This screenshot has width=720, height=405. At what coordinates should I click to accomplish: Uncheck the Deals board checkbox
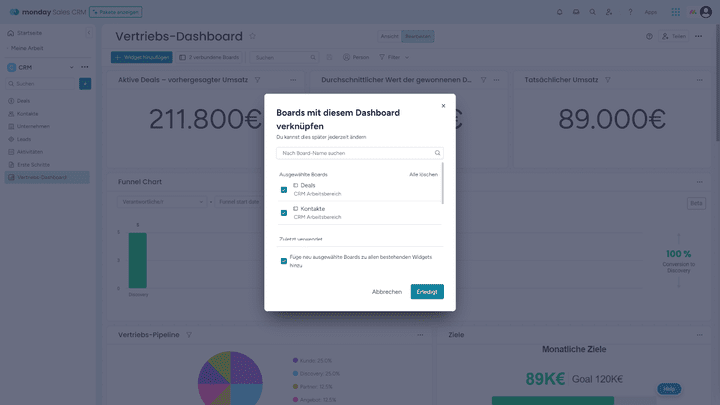tap(284, 190)
